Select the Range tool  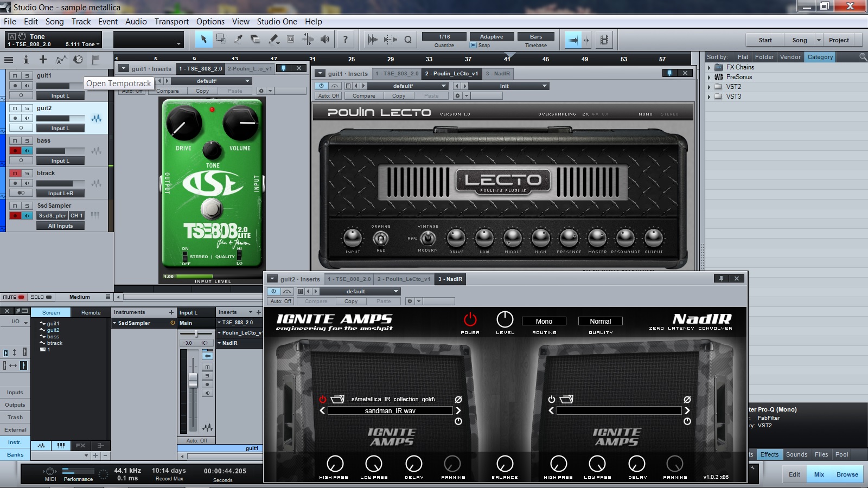tap(221, 39)
